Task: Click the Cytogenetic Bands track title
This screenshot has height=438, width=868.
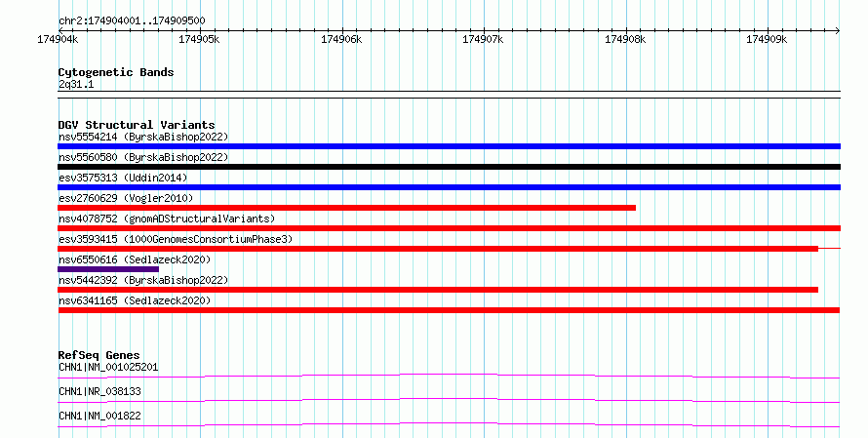Action: pos(116,72)
